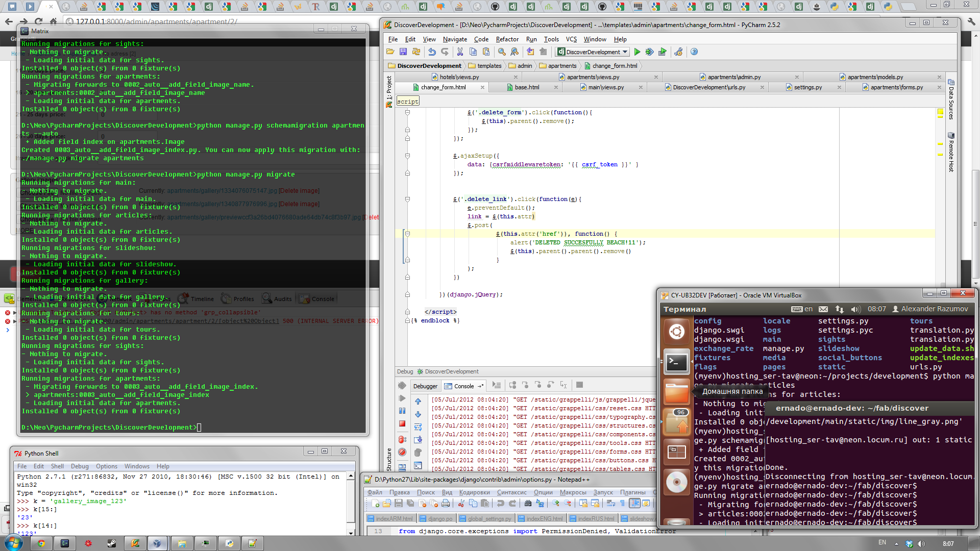The image size is (980, 551).
Task: Switch to base.html editor tab
Action: click(527, 87)
